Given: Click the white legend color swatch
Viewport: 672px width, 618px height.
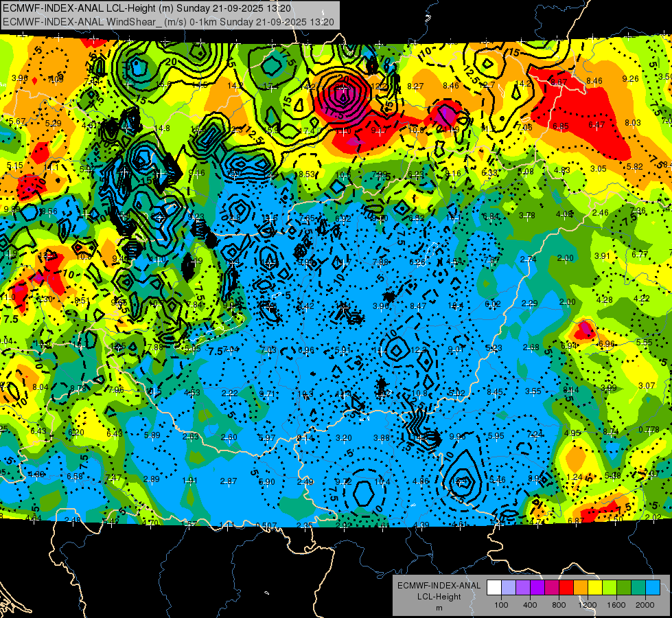Looking at the screenshot, I should pyautogui.click(x=494, y=588).
